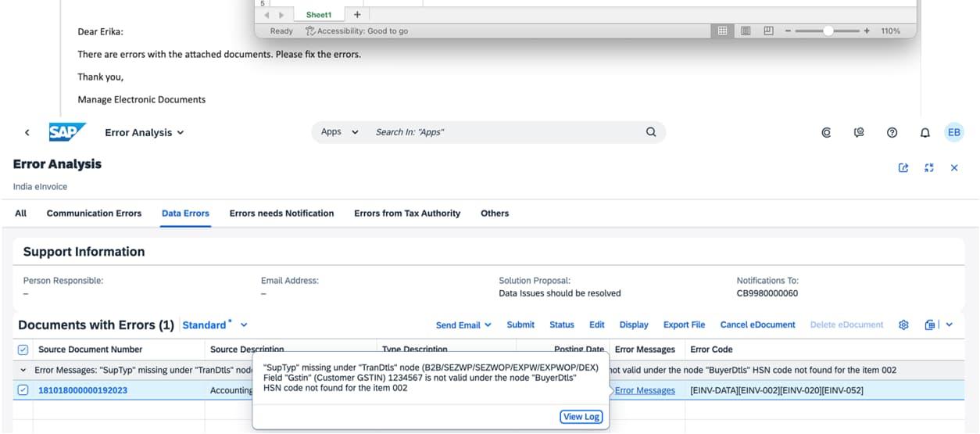Adjust the Excel zoom slider

point(828,30)
